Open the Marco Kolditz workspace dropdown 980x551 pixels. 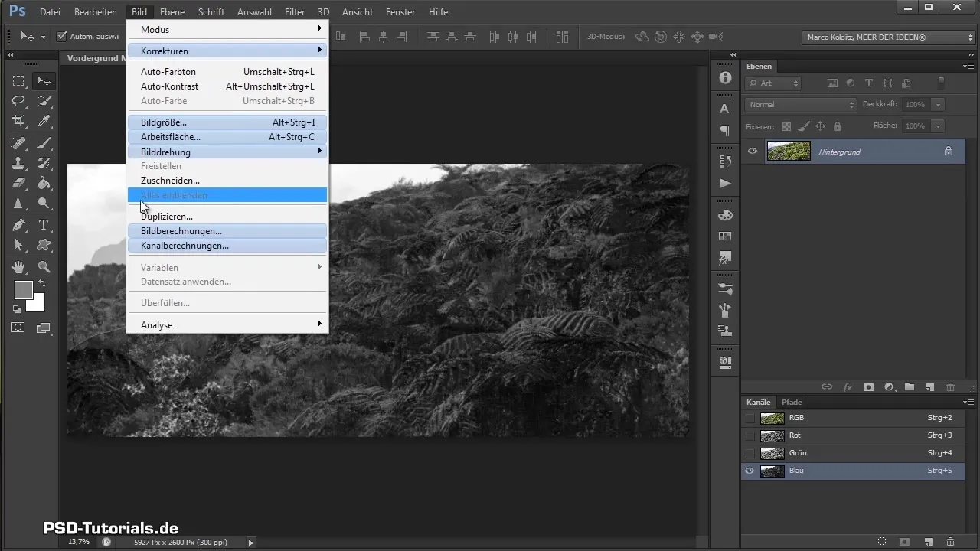pyautogui.click(x=888, y=37)
